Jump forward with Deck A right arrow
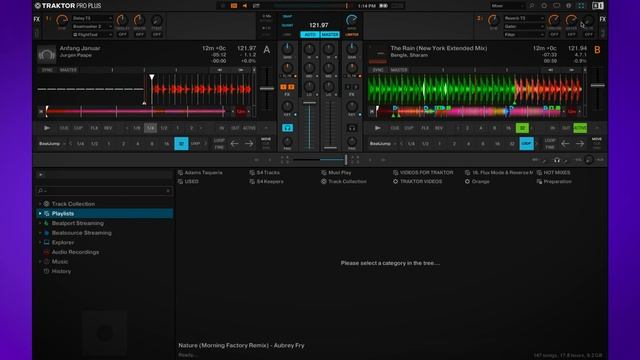640x360 pixels. (249, 144)
